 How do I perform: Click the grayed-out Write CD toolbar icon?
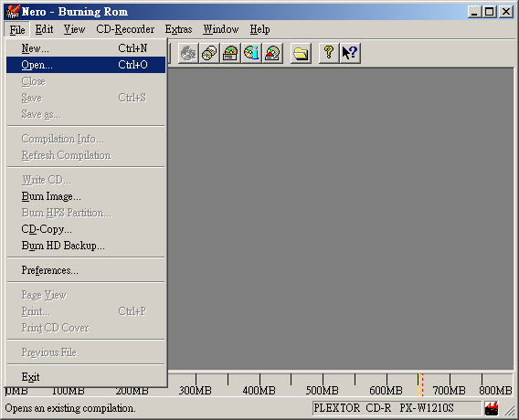188,53
